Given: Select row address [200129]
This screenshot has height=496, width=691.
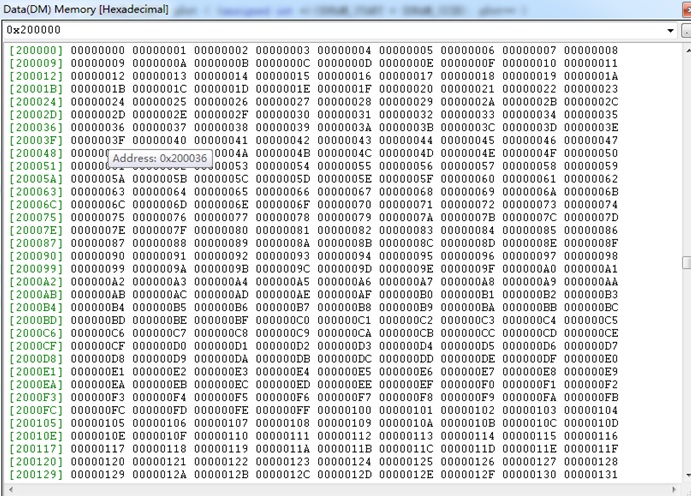Looking at the screenshot, I should pos(36,474).
